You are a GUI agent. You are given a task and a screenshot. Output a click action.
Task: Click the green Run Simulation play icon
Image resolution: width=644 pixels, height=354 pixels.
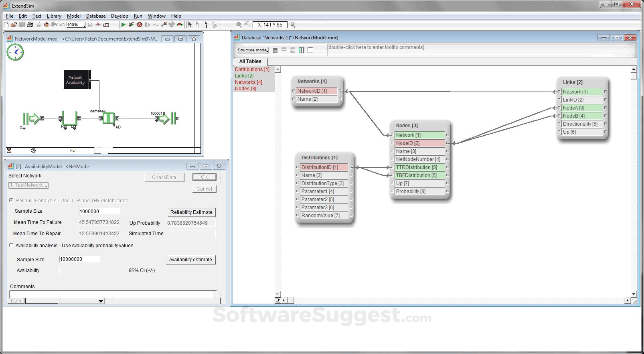pos(123,25)
